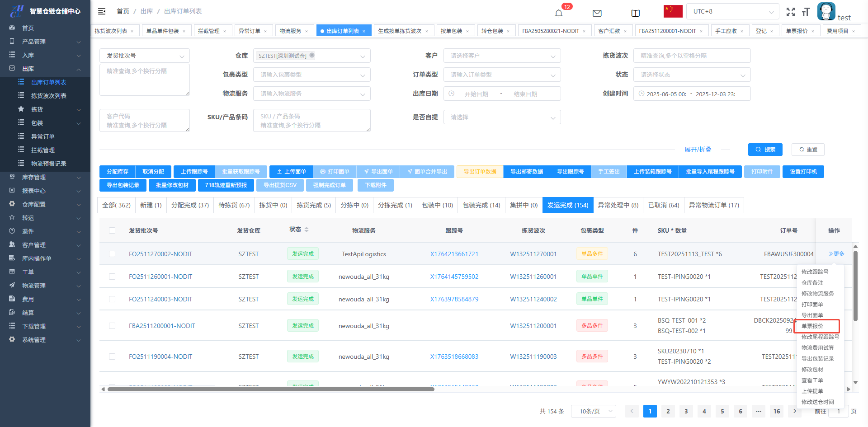868x427 pixels.
Task: Select all rows with header checkbox
Action: click(112, 230)
